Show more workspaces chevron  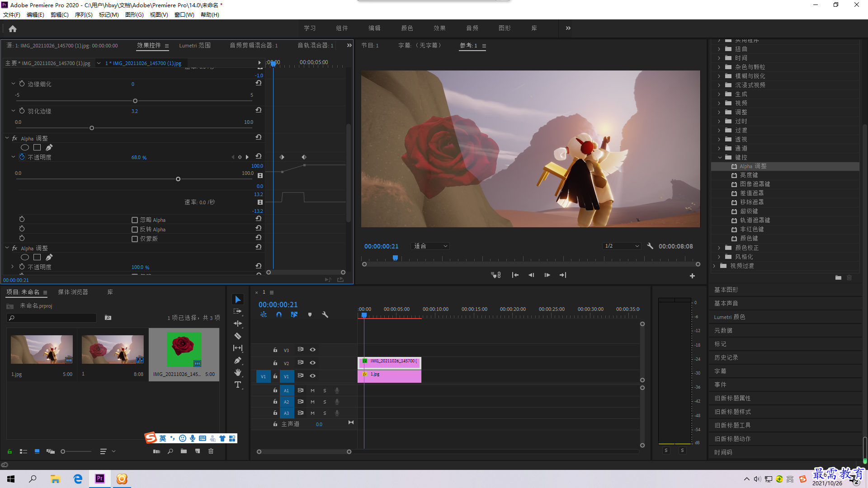tap(568, 28)
